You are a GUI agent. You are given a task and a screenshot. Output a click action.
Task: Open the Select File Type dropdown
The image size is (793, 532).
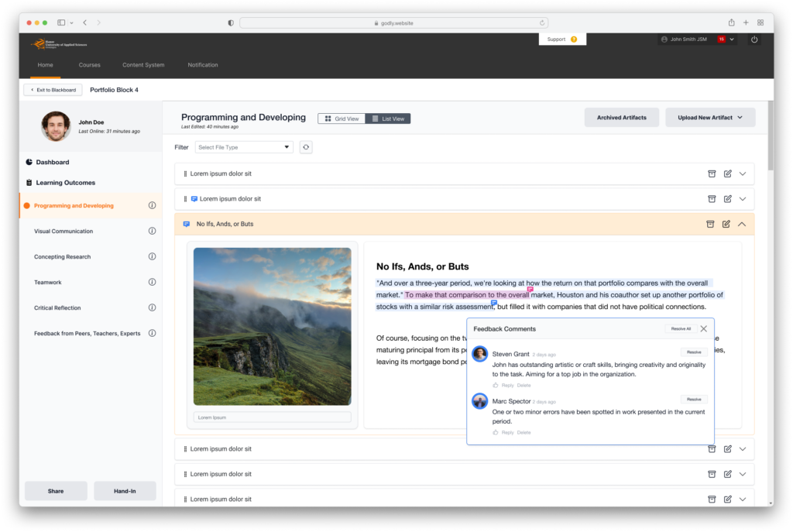coord(244,147)
